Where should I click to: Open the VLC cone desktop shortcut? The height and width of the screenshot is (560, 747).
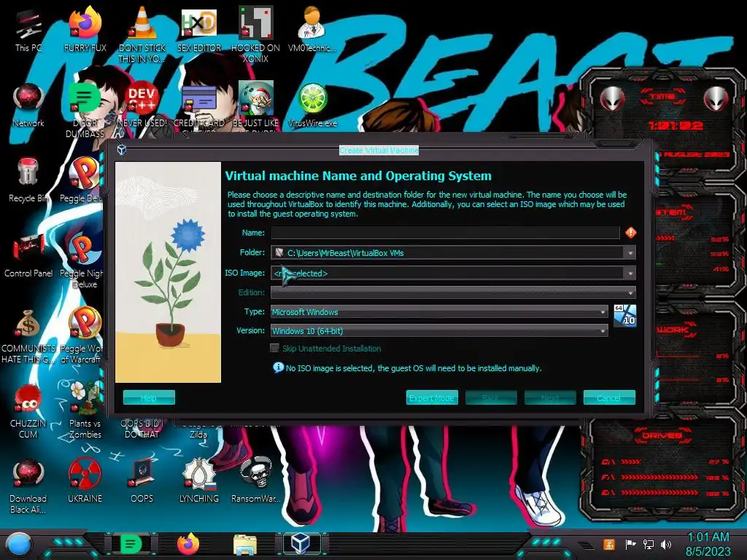pos(142,34)
